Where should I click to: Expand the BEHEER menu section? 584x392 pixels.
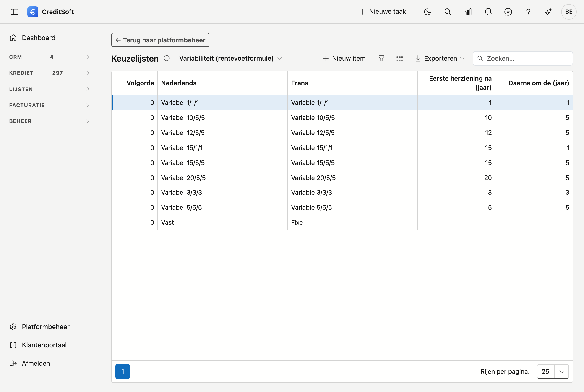coord(50,121)
